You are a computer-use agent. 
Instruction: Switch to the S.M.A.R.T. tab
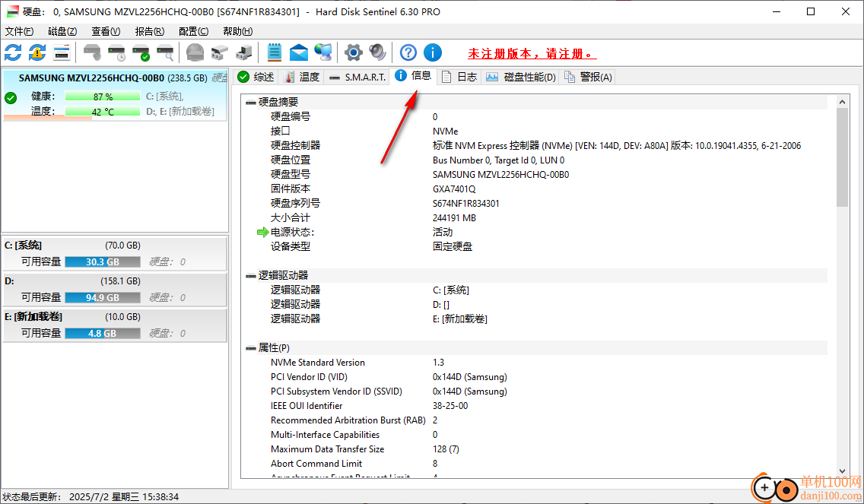357,77
